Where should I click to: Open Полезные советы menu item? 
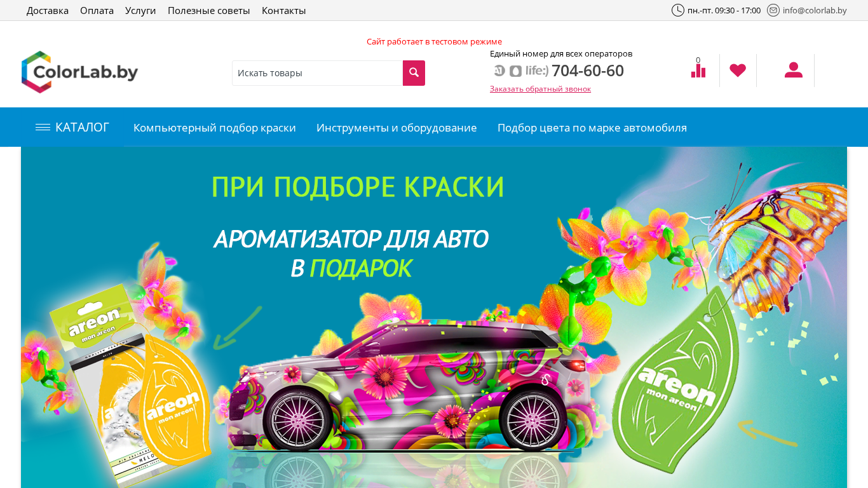pos(209,11)
